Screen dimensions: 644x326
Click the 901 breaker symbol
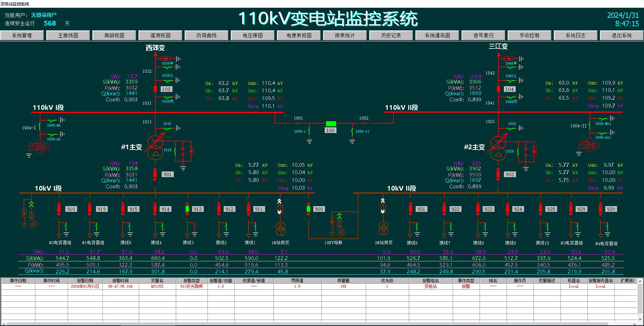(x=155, y=174)
